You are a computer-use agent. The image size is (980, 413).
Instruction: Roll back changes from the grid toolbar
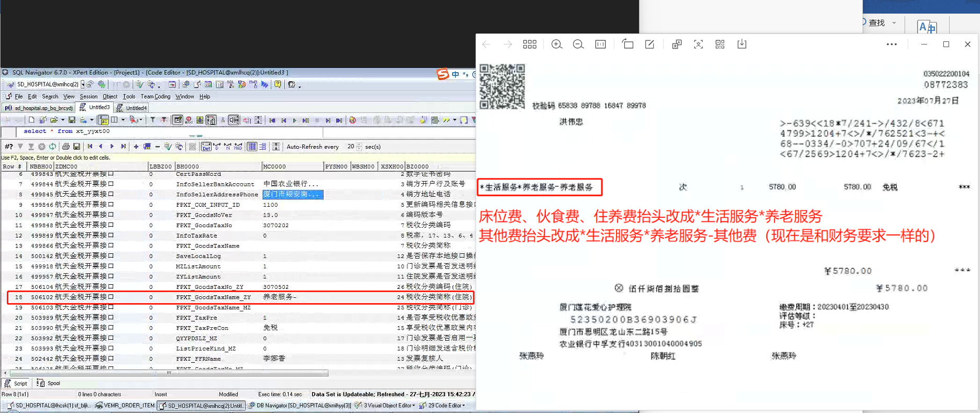(179, 147)
